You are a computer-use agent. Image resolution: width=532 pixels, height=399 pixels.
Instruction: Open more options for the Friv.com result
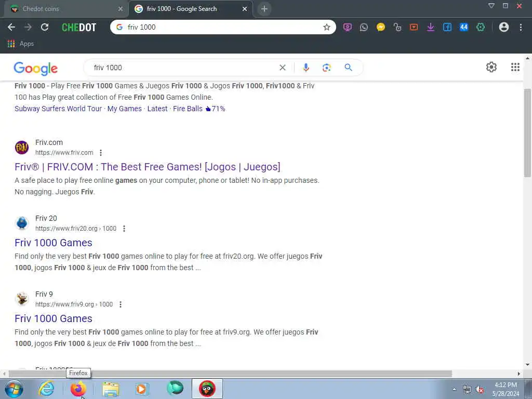[101, 153]
